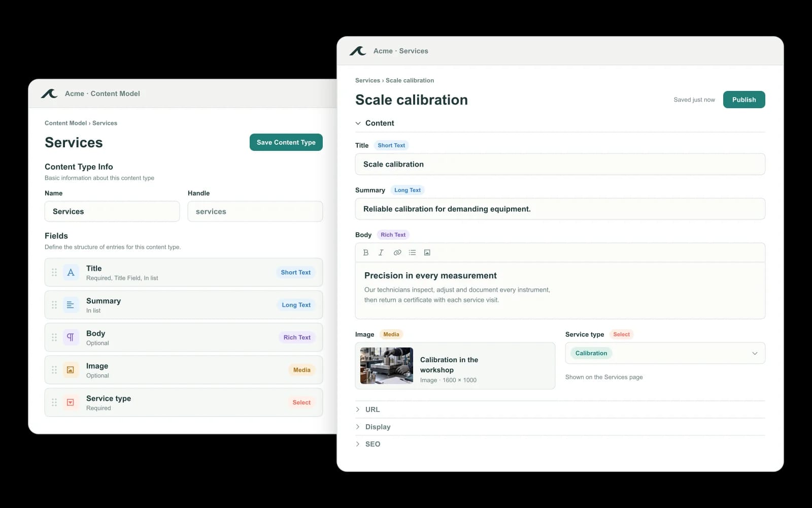This screenshot has width=812, height=508.
Task: Grab drag handle of Image field row
Action: point(54,370)
